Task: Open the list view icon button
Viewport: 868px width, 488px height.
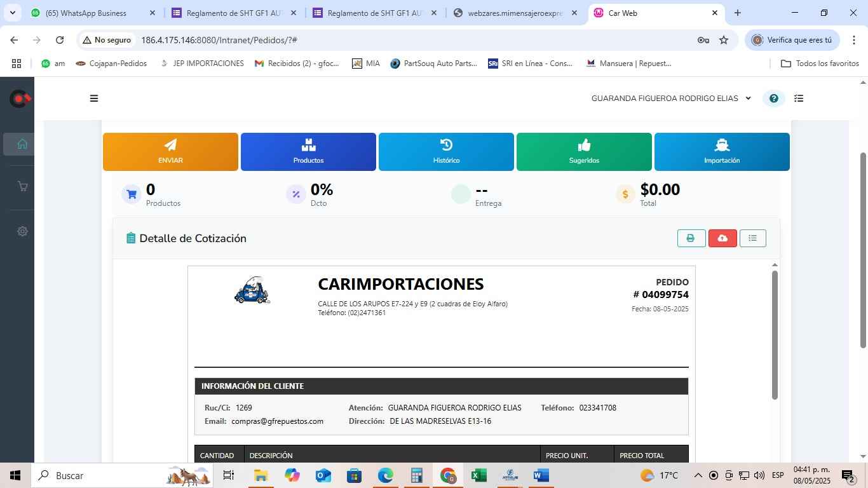Action: click(753, 238)
